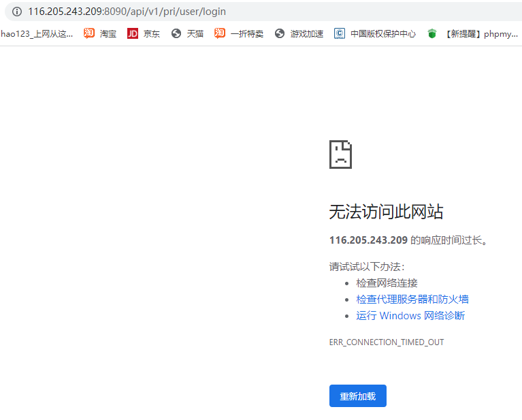The height and width of the screenshot is (420, 522).
Task: Click the globe icon beside 游戏加速
Action: click(x=280, y=33)
